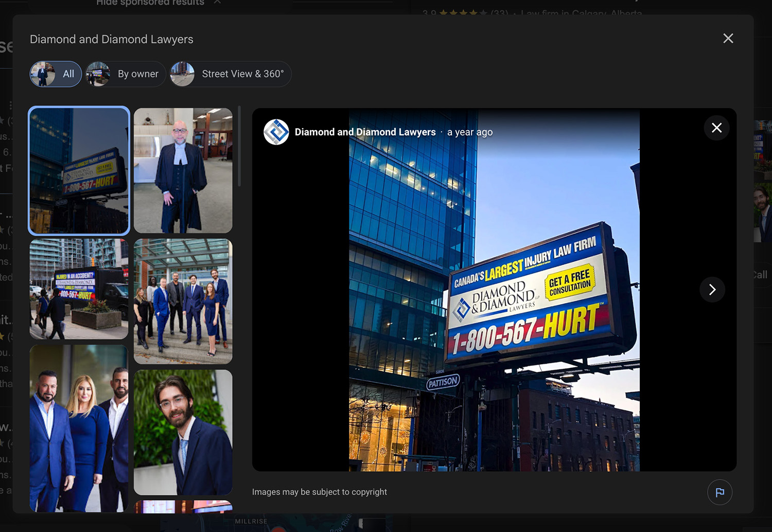Close the Diamond and Diamond Lawyers photo dialog
This screenshot has width=772, height=532.
728,39
